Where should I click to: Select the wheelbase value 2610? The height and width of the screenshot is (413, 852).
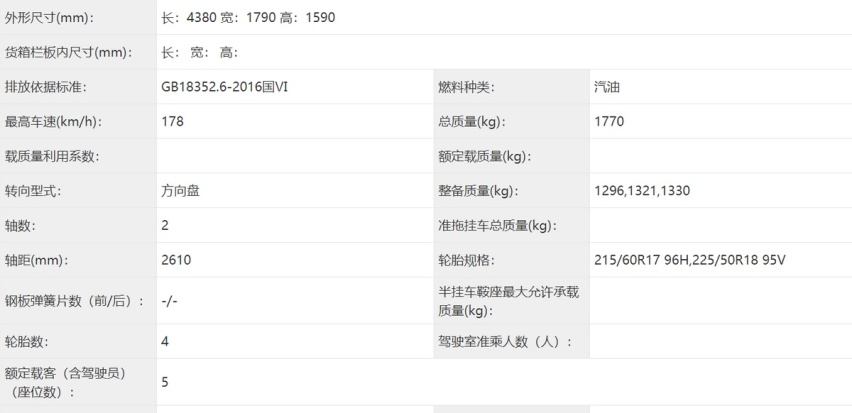pyautogui.click(x=176, y=260)
